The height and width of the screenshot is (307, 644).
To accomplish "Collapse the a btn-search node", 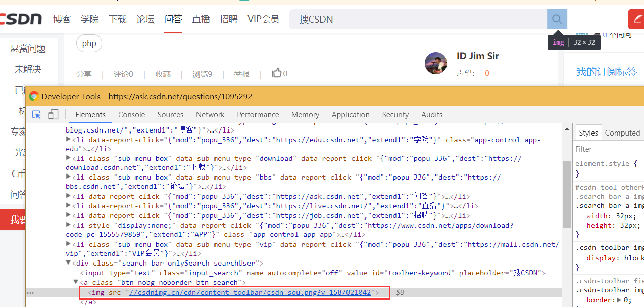I will pos(76,282).
